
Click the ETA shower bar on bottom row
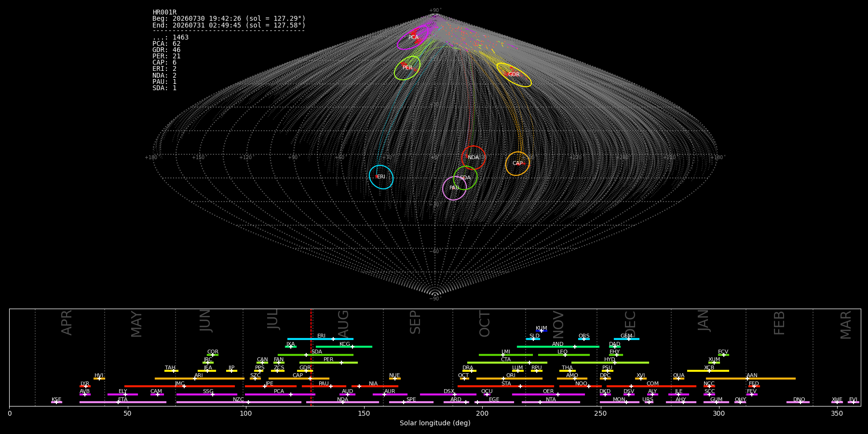123,402
